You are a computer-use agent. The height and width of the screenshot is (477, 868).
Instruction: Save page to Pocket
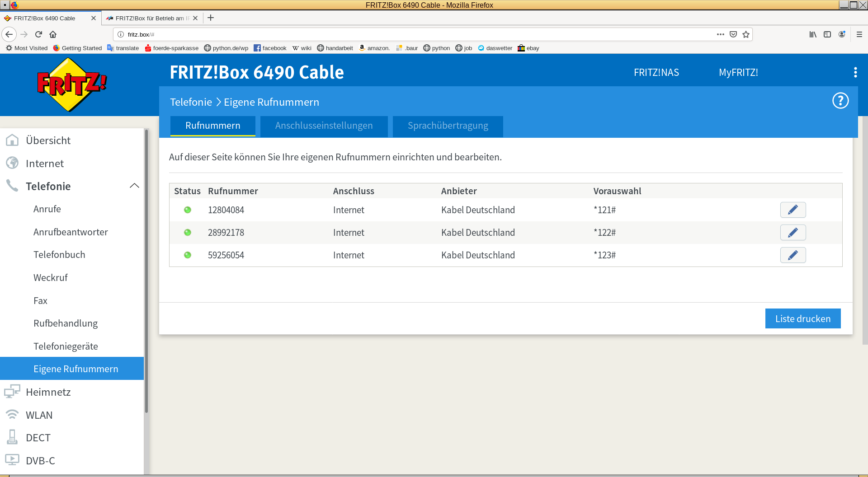[733, 34]
